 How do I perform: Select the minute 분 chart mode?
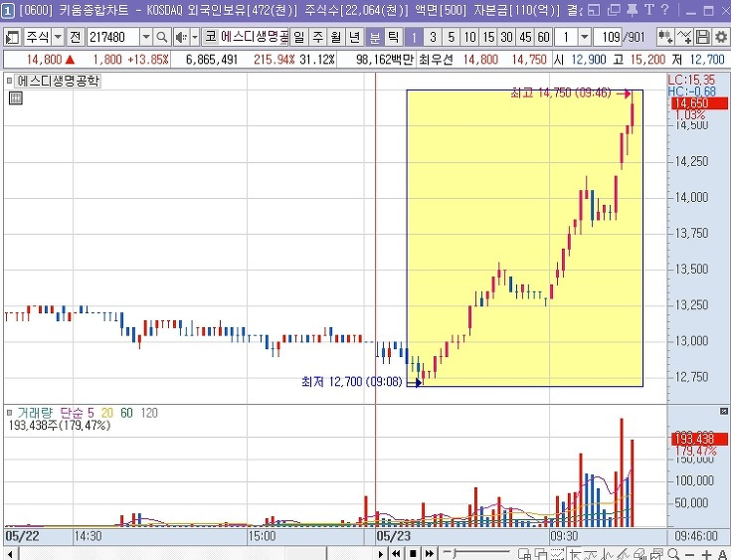pos(374,37)
